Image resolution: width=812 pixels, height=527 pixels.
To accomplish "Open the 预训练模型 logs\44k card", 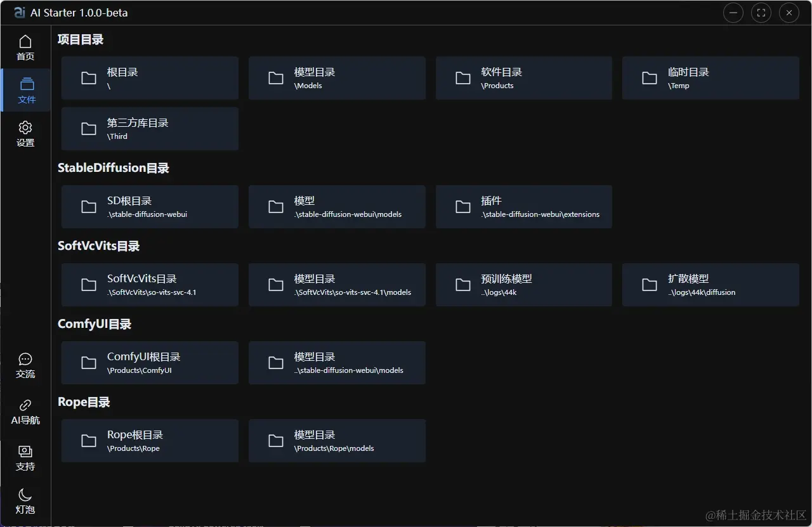I will (524, 285).
